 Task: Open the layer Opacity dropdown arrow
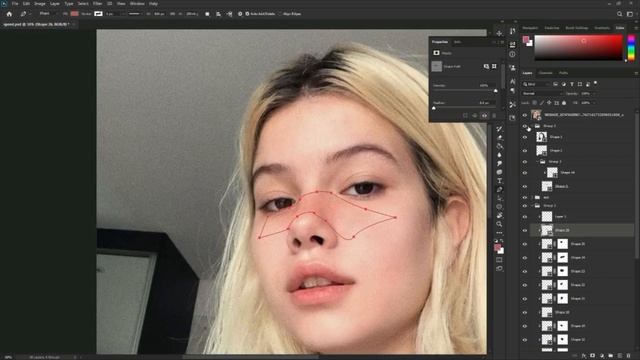point(594,93)
